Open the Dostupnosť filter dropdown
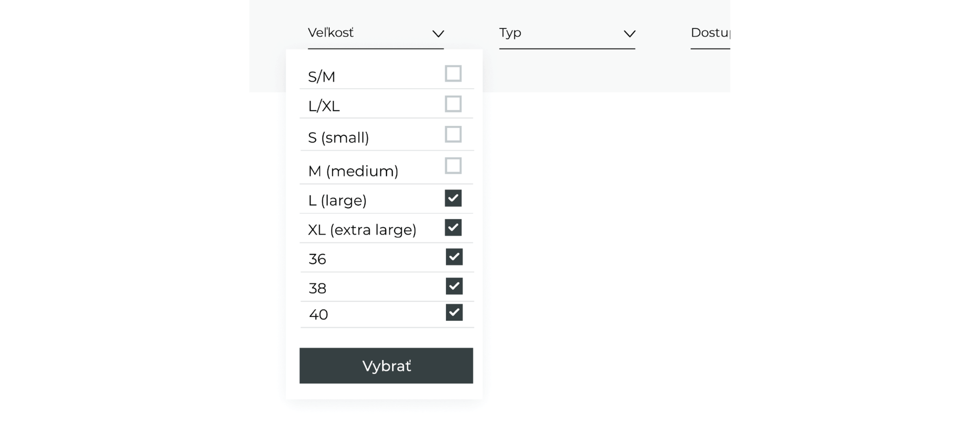This screenshot has height=439, width=980. 710,33
